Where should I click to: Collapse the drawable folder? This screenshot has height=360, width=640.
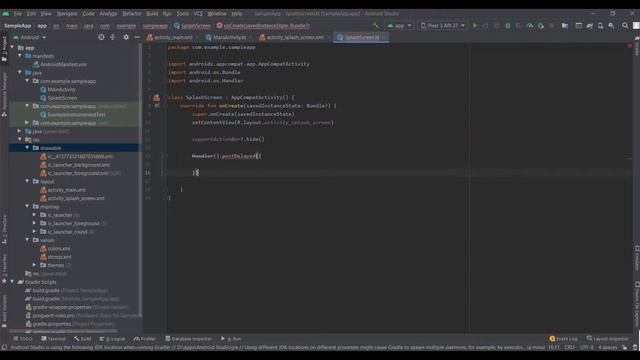27,148
